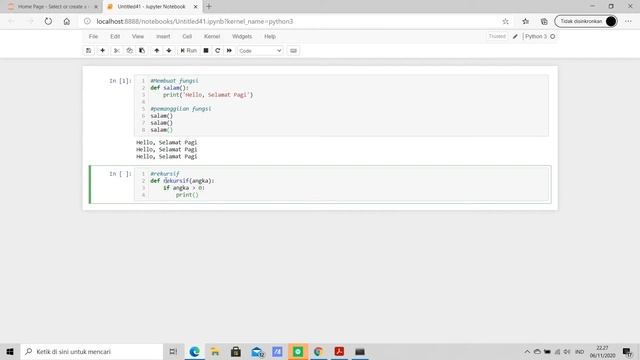Click inside the first code cell
The height and width of the screenshot is (360, 640).
(x=341, y=105)
